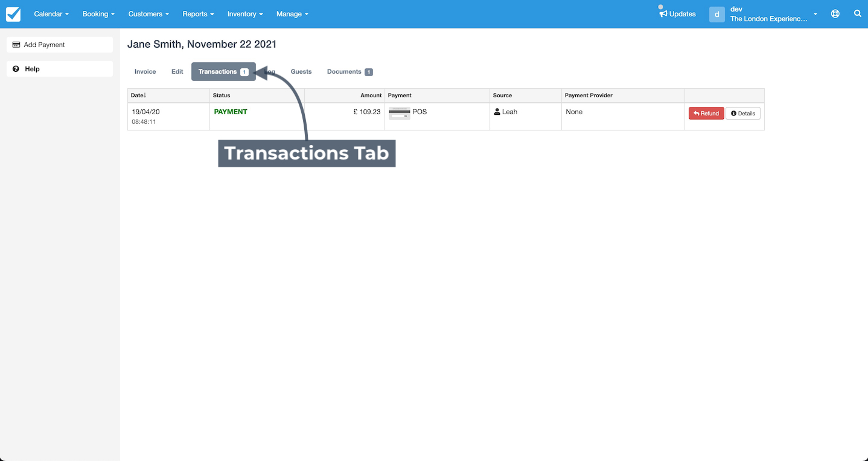Refund the £109.23 payment
This screenshot has width=868, height=461.
point(706,113)
